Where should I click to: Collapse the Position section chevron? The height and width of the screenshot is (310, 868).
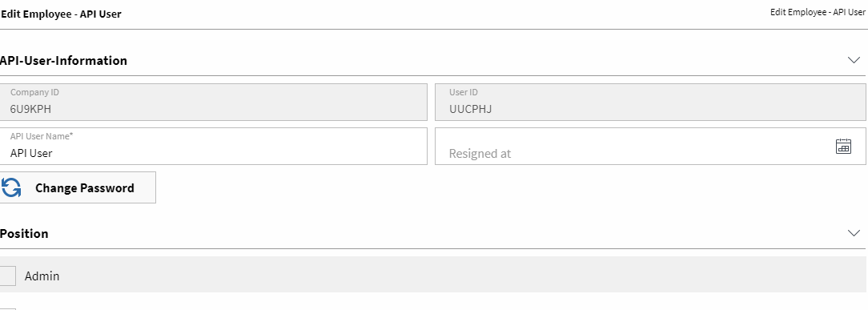click(854, 233)
